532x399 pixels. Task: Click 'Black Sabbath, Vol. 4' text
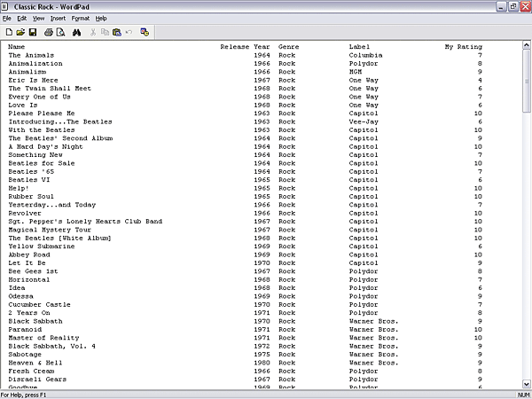click(x=52, y=346)
